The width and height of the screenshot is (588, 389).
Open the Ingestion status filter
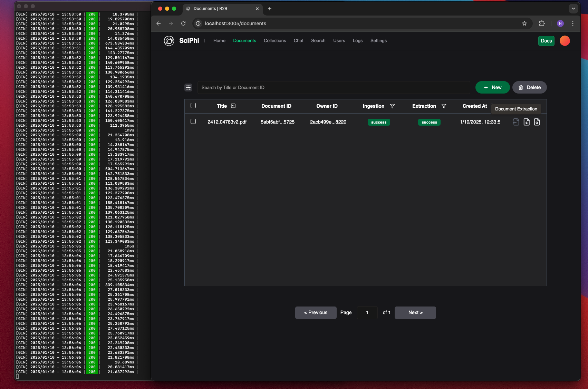click(x=392, y=106)
